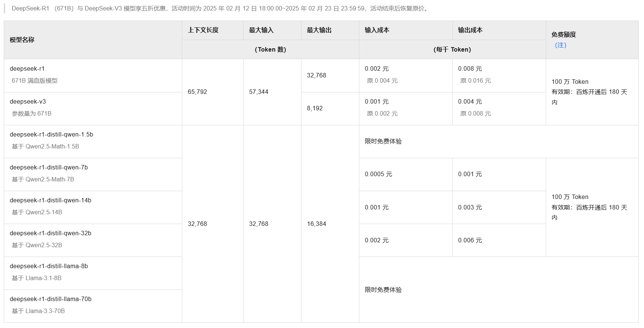Select the deepseek-r1 model name

pyautogui.click(x=27, y=68)
